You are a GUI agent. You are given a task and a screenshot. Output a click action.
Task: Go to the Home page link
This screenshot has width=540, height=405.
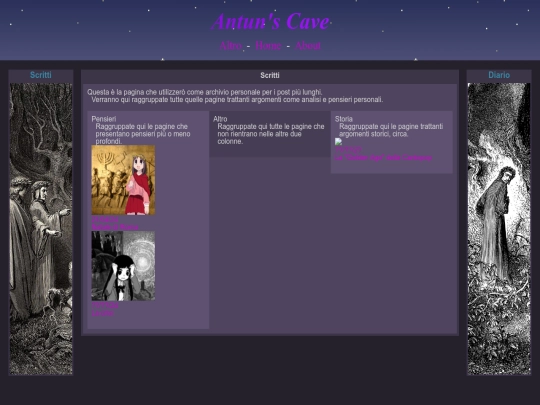point(268,45)
